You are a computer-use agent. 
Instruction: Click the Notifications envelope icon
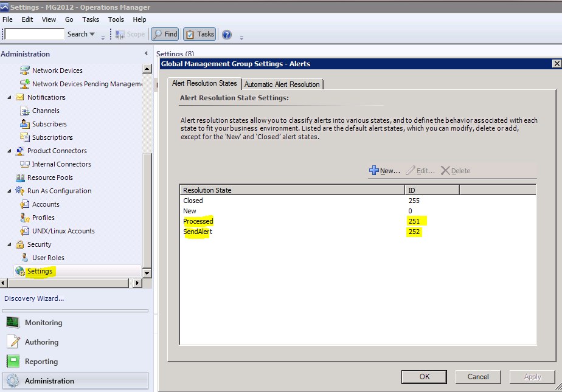19,97
